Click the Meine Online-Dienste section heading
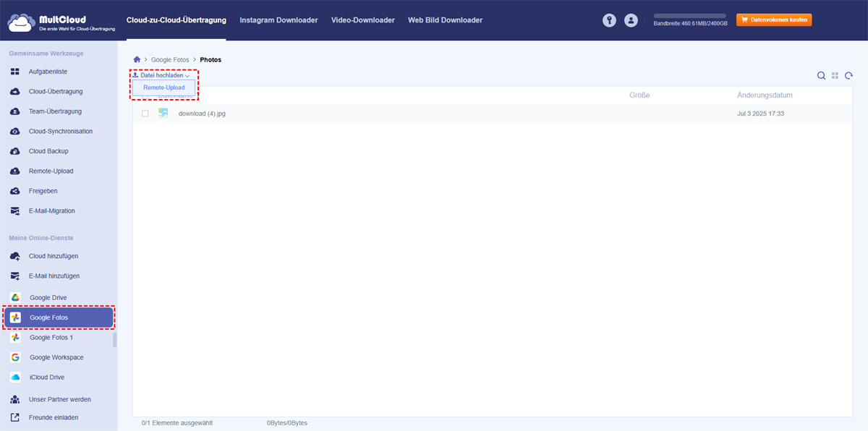 [41, 238]
